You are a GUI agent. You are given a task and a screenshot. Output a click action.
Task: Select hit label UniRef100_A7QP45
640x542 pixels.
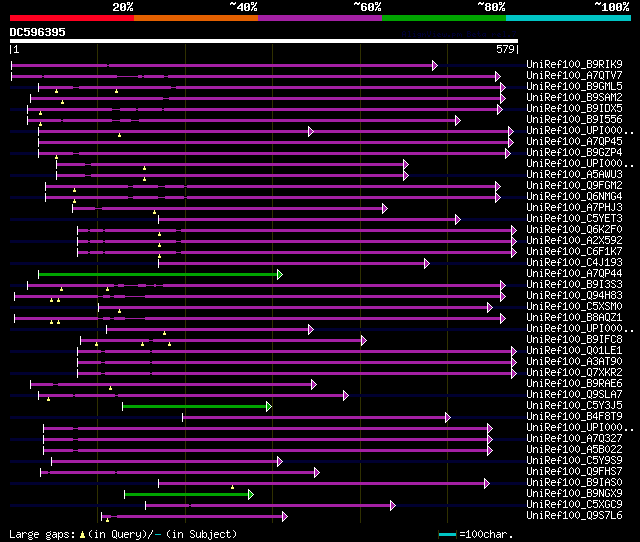click(x=574, y=142)
